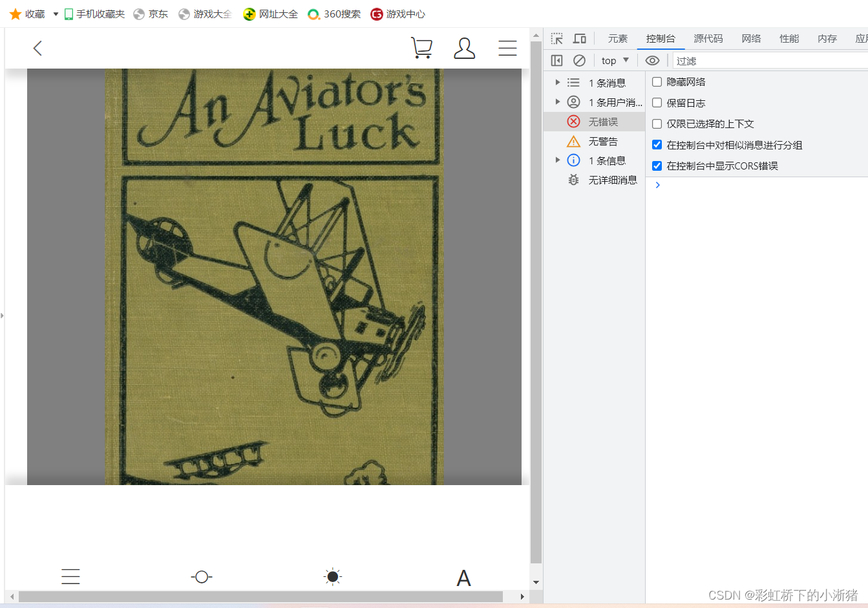Screen dimensions: 868x608
Task: Go back using the left arrow icon
Action: (x=37, y=48)
